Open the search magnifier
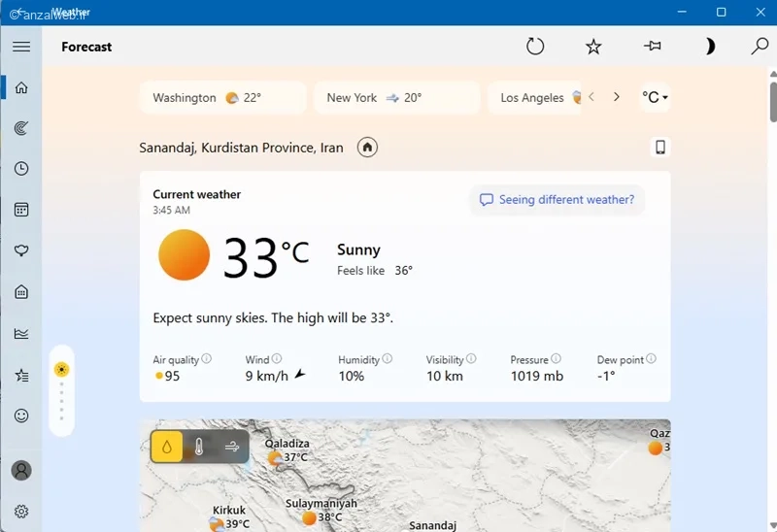 [x=760, y=46]
